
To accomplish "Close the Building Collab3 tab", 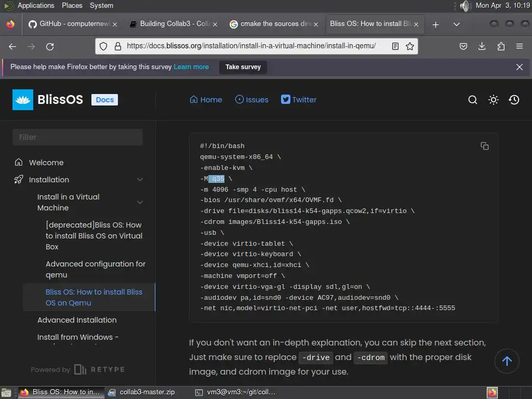I will pos(215,24).
